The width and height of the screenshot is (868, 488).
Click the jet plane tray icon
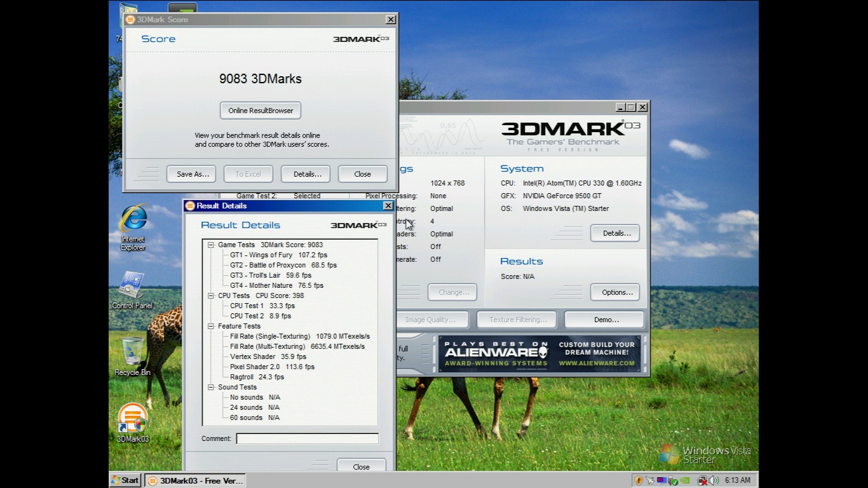(x=650, y=480)
